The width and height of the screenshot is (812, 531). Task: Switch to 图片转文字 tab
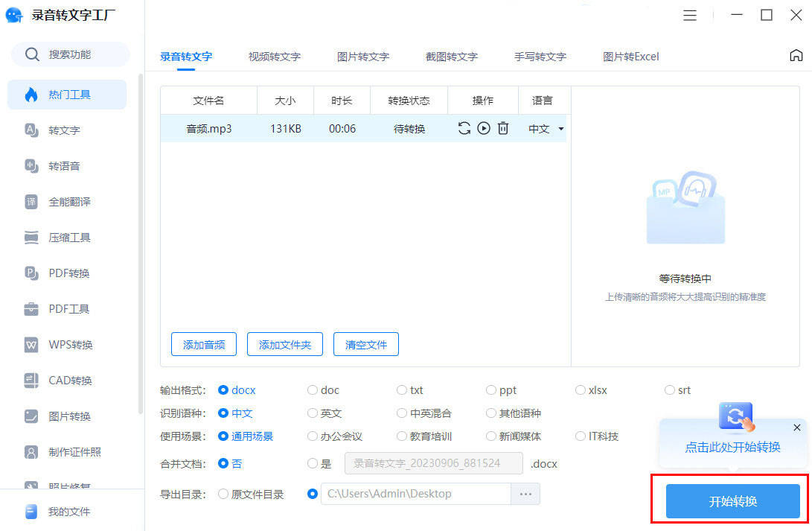click(363, 57)
